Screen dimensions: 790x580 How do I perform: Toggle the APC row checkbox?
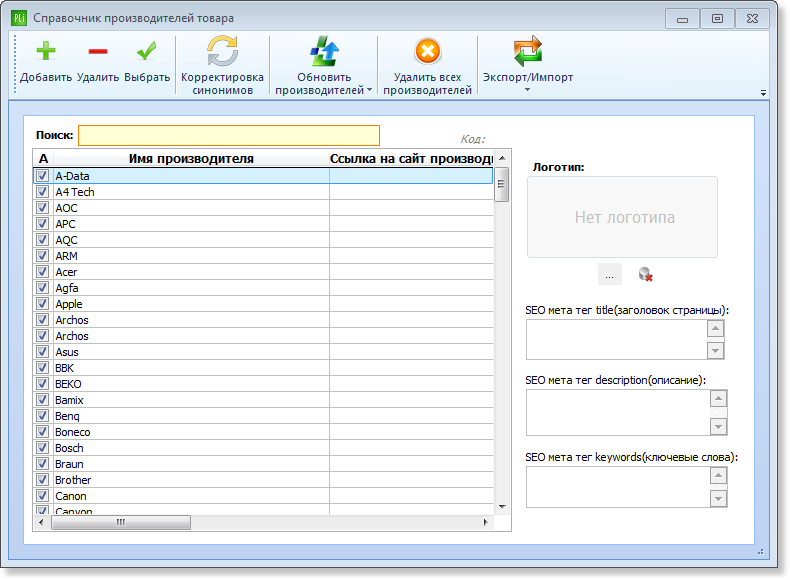point(42,224)
